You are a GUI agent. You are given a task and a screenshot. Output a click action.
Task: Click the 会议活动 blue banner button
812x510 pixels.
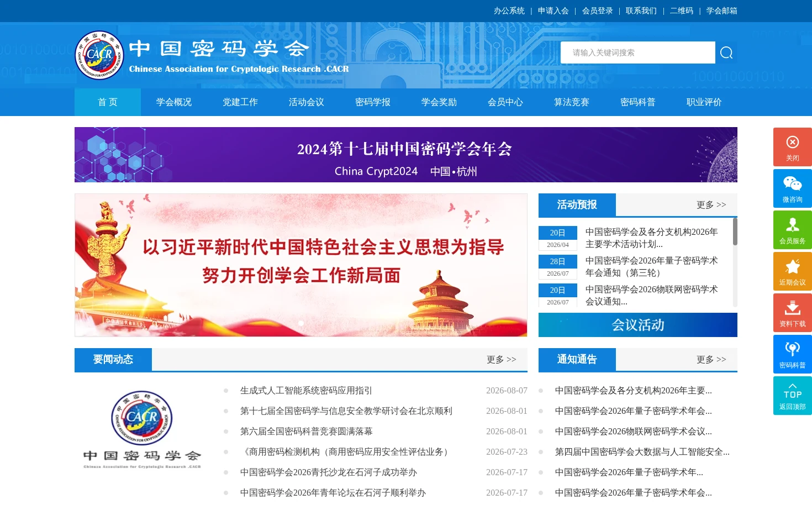pos(638,325)
